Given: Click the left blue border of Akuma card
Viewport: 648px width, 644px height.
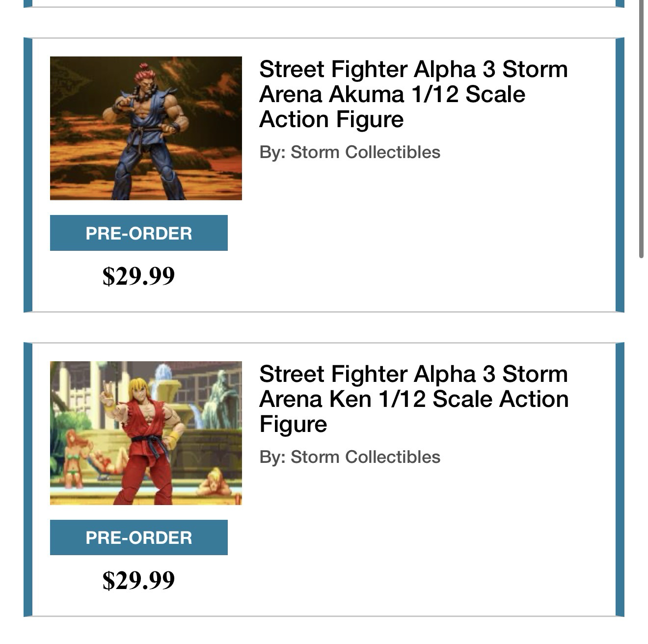Looking at the screenshot, I should (x=28, y=175).
